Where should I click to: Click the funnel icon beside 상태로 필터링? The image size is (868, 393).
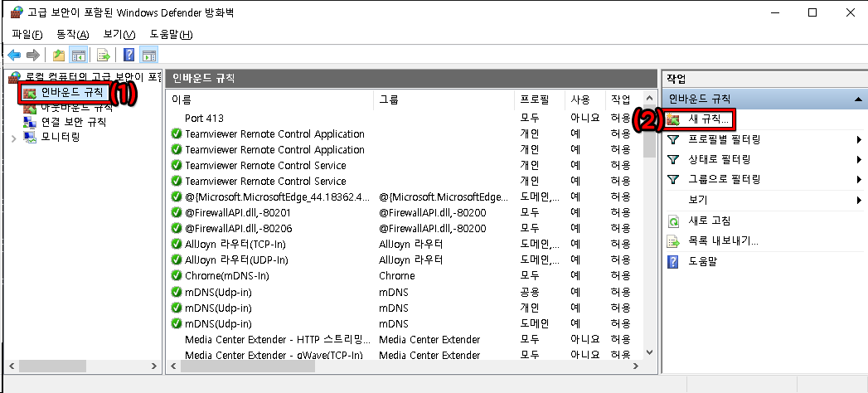(673, 159)
